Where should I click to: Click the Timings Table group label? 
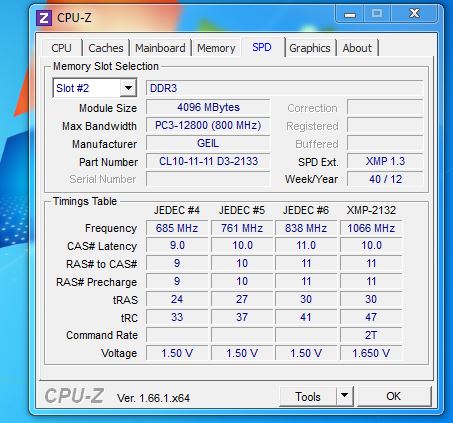pos(85,201)
